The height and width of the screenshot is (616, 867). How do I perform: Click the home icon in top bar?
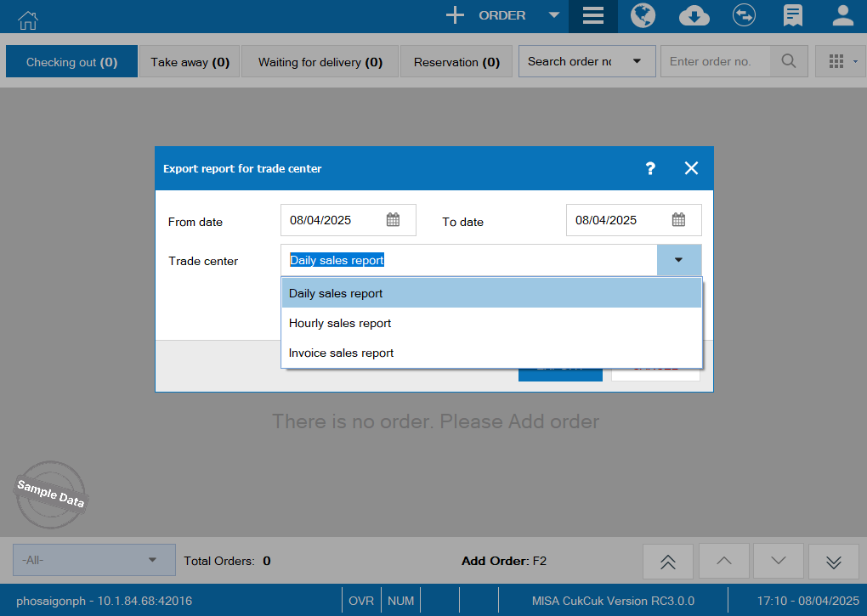click(29, 17)
